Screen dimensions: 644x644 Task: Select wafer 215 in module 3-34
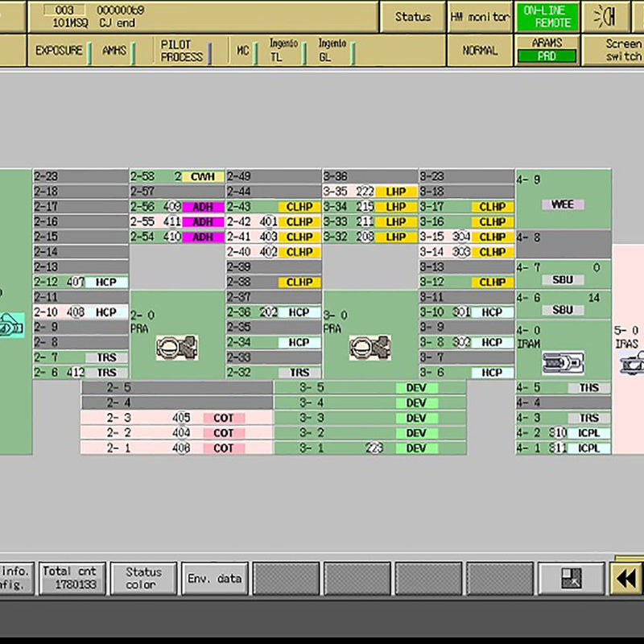[365, 207]
